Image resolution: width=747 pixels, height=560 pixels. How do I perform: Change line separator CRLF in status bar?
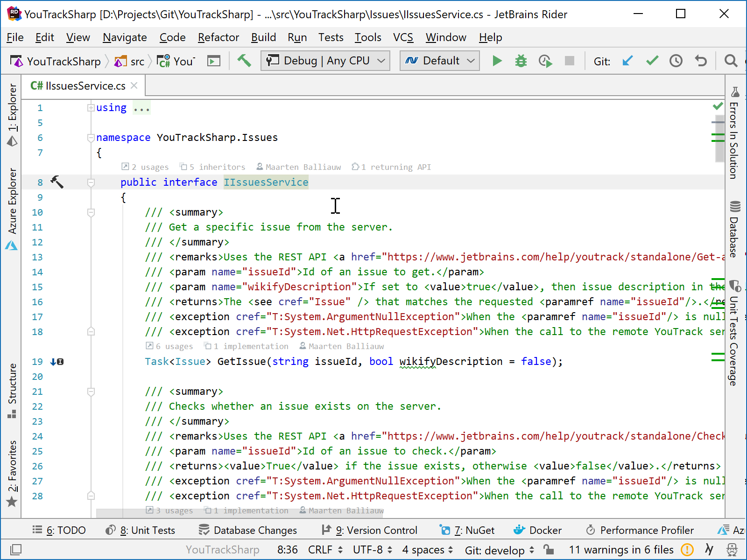325,550
